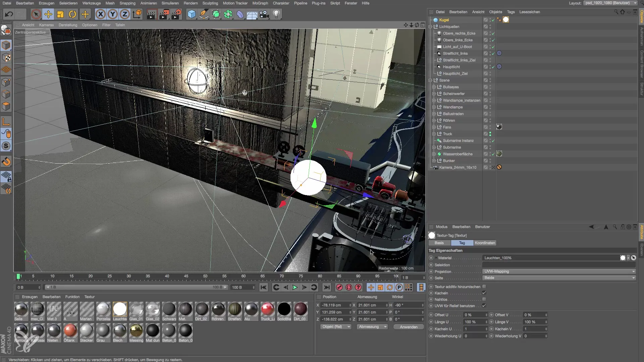The image size is (644, 362).
Task: Jump to animation start
Action: pyautogui.click(x=264, y=287)
